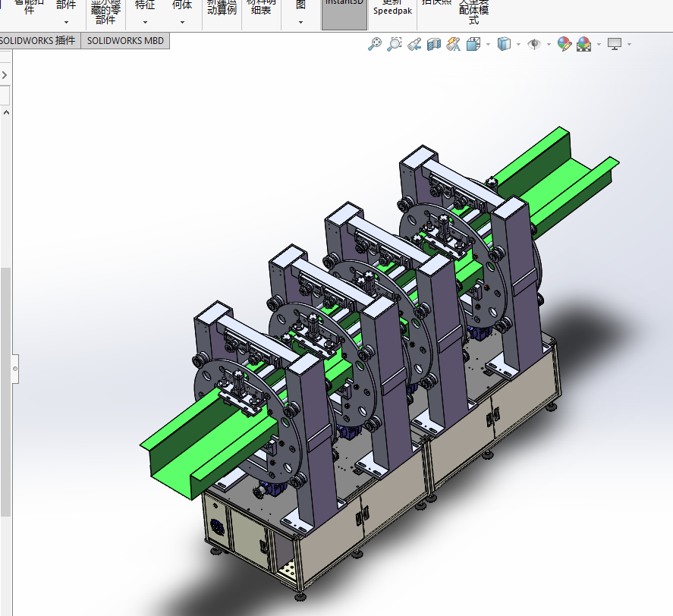Open the dropdown arrow under 何体
Screen dimensions: 673x616
click(x=182, y=22)
